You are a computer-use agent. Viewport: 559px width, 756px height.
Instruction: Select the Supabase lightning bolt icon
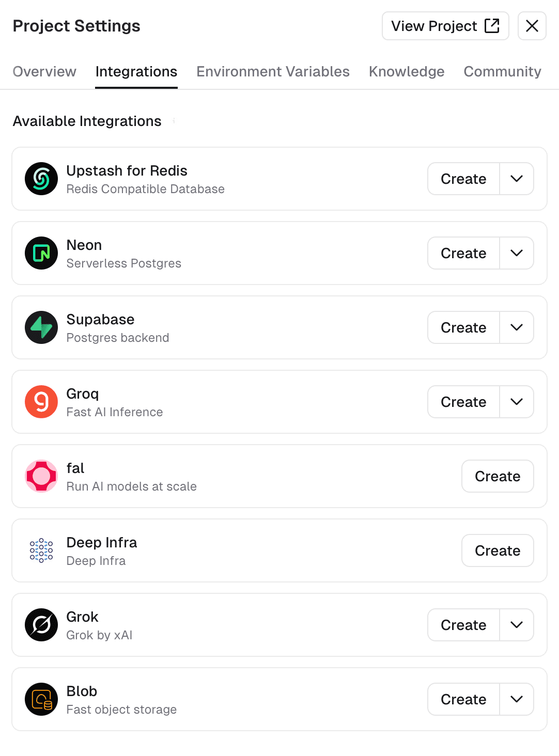coord(41,327)
